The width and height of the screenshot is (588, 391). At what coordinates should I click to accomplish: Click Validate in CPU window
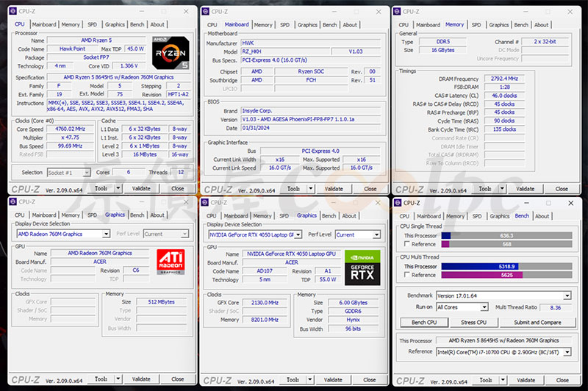(x=141, y=188)
